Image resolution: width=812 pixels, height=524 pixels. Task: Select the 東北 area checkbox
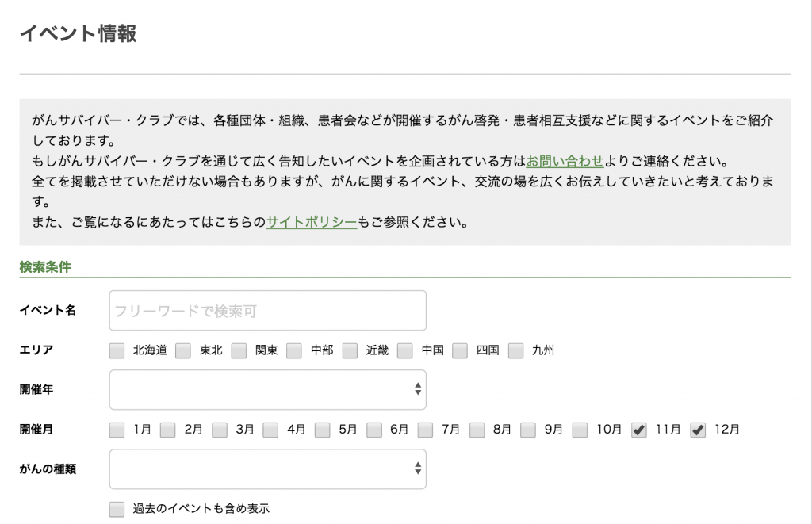[x=183, y=350]
